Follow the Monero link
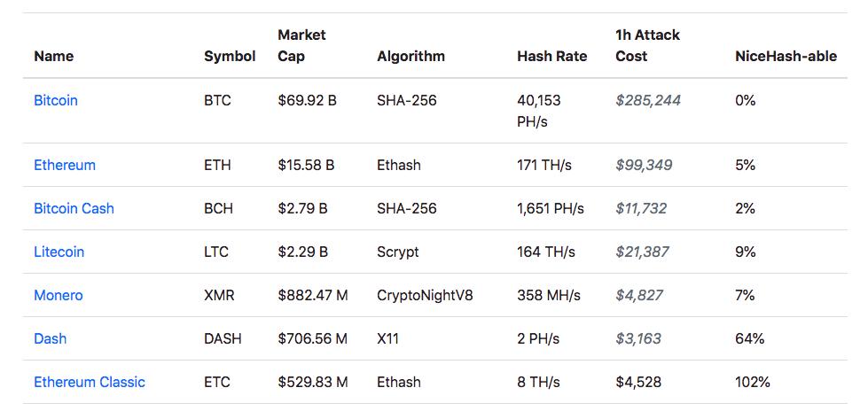 pyautogui.click(x=58, y=295)
